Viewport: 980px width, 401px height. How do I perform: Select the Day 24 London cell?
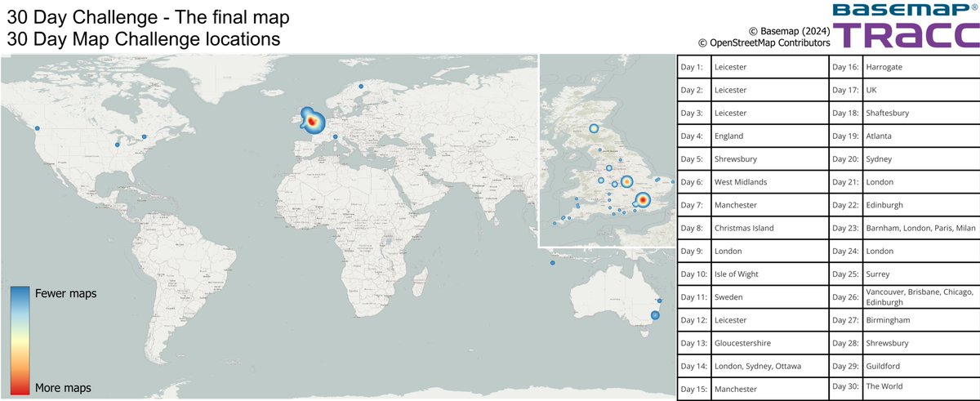coord(920,251)
